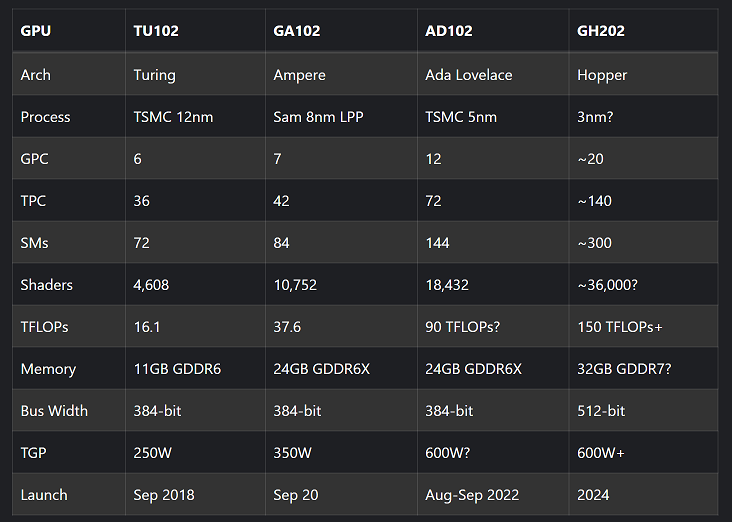
Task: Select the TSMC 12nm process cell
Action: pyautogui.click(x=173, y=117)
